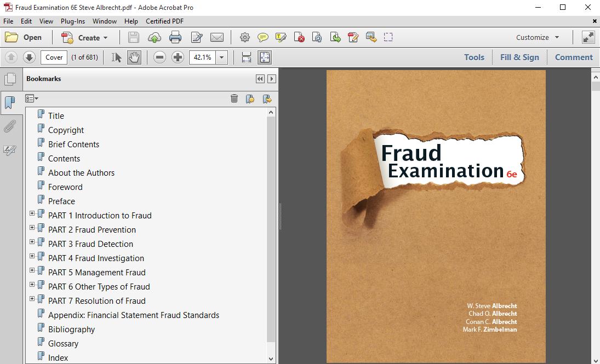600x364 pixels.
Task: Open the Certified PDF menu
Action: [164, 21]
